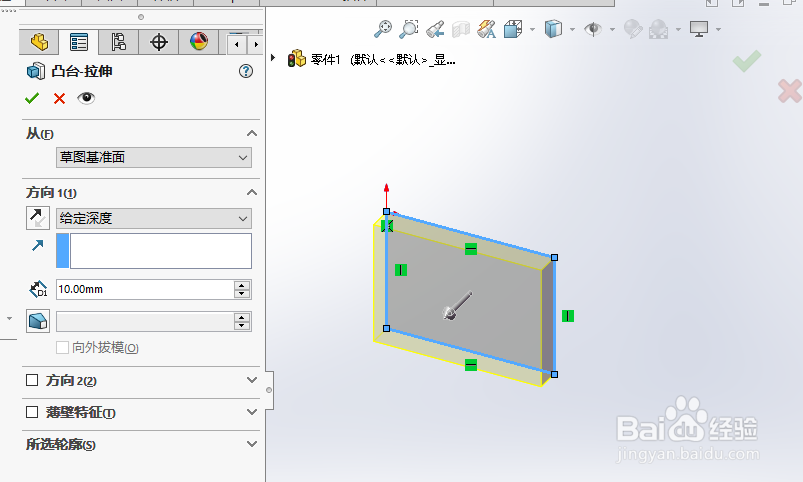Expand the 零件1 flyout design tree
Screen dimensions: 803x482
pos(273,58)
